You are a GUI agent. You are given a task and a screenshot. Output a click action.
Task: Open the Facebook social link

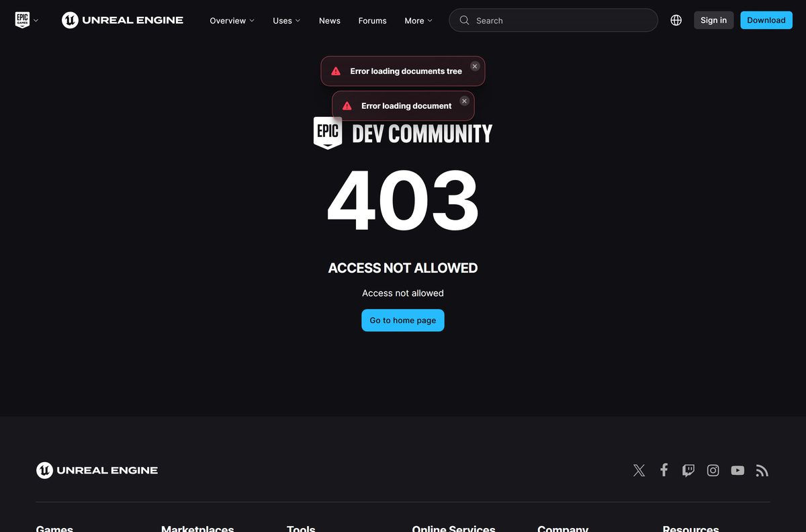664,470
